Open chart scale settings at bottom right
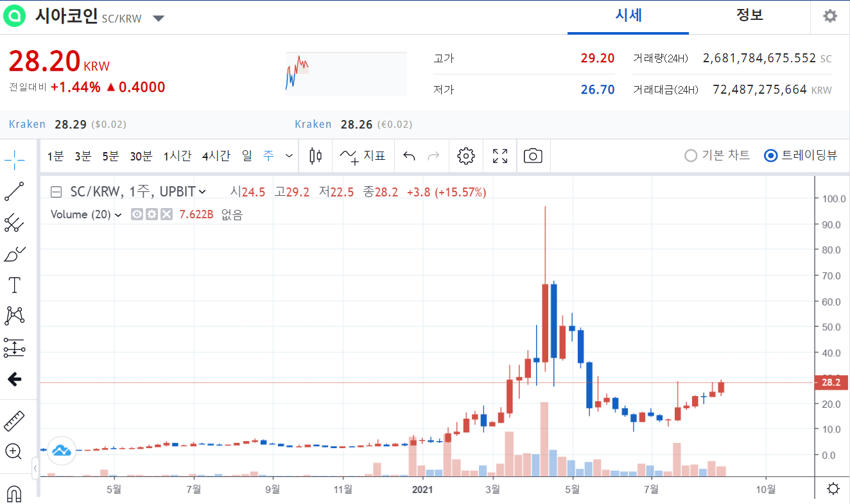Screen dimensions: 850x504 (x=833, y=489)
